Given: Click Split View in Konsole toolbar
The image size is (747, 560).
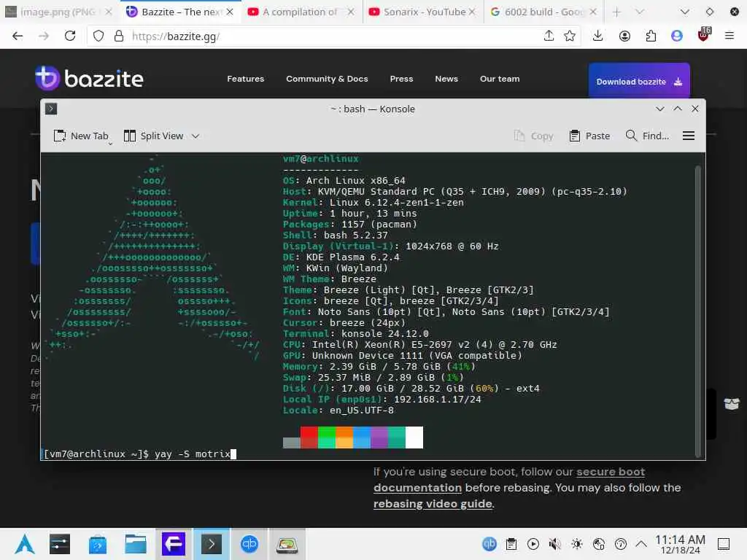Looking at the screenshot, I should pyautogui.click(x=153, y=136).
